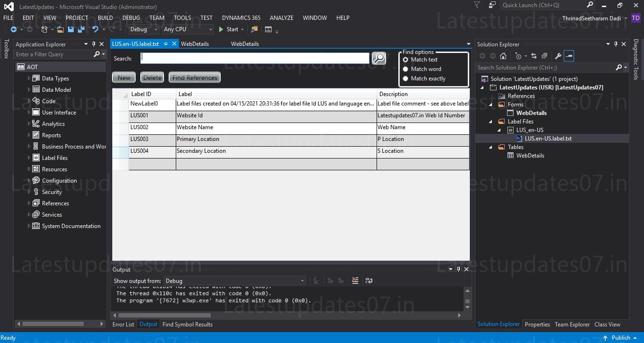The width and height of the screenshot is (644, 343).
Task: Collapse the Label Files node
Action: [x=490, y=121]
